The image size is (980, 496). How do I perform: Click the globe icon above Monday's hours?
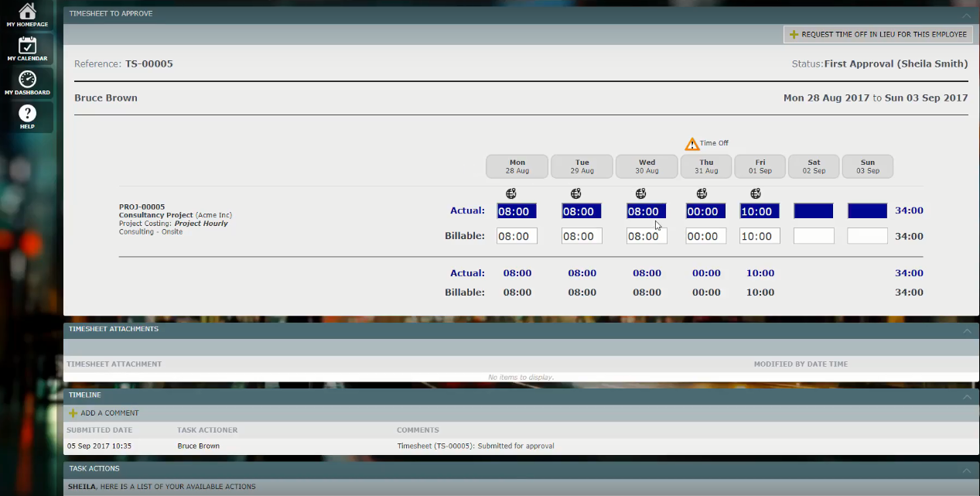[511, 193]
